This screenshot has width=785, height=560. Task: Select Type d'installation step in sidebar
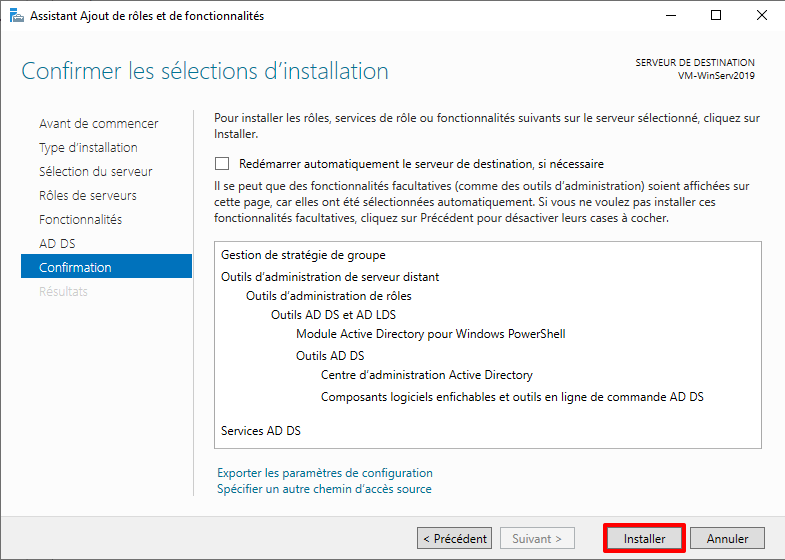click(88, 148)
